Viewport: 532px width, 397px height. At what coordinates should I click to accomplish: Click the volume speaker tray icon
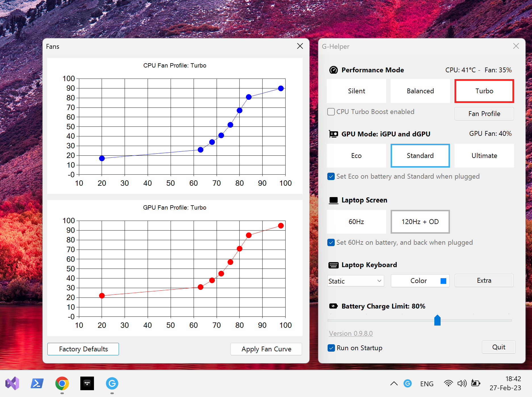tap(462, 383)
